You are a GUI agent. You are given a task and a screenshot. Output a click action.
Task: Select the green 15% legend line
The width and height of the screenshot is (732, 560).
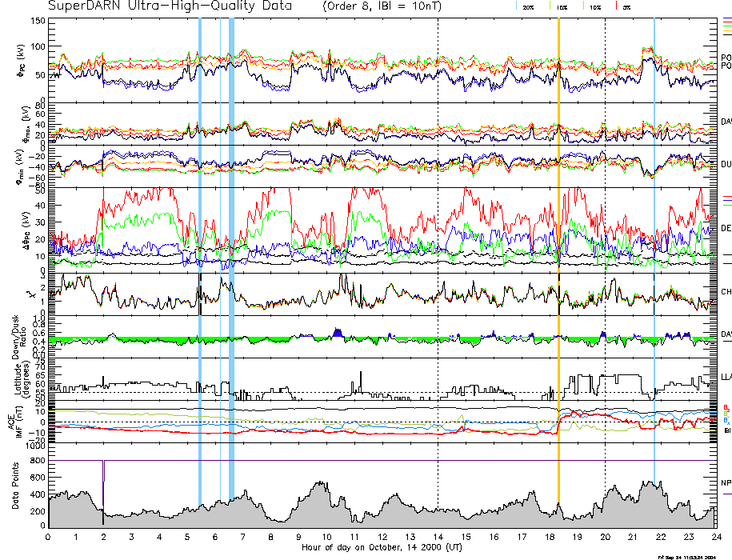(x=550, y=6)
